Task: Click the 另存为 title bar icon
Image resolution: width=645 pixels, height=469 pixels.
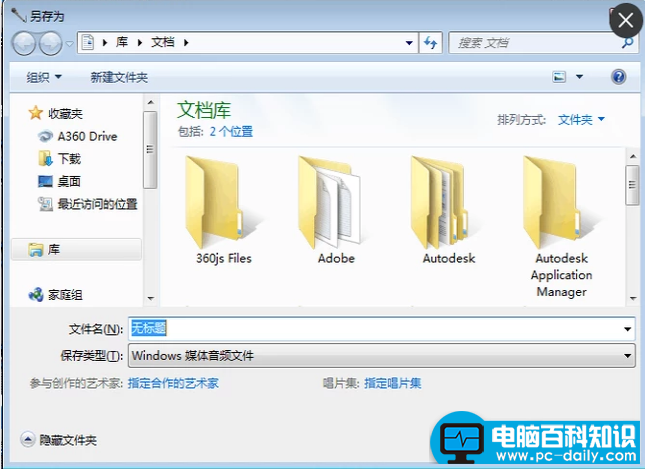Action: (19, 15)
